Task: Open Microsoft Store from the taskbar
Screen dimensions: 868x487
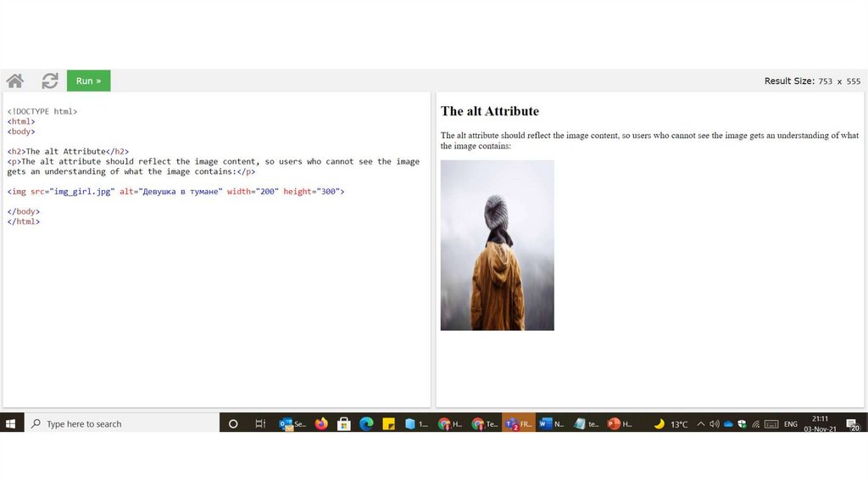Action: point(344,423)
